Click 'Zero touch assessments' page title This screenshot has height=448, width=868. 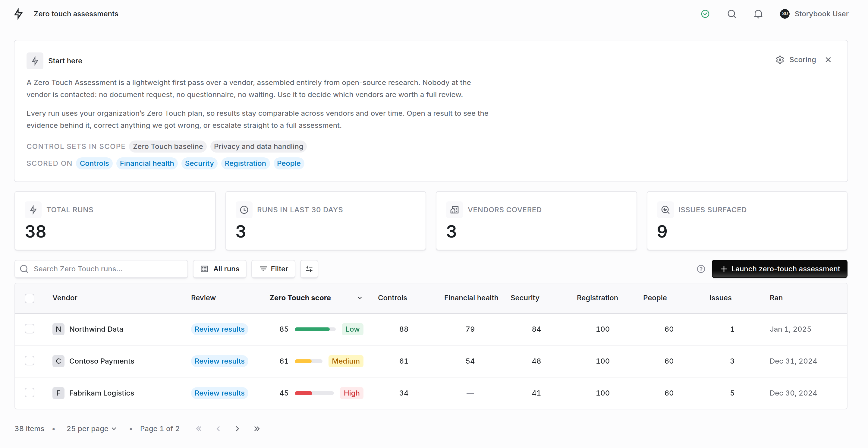click(76, 14)
